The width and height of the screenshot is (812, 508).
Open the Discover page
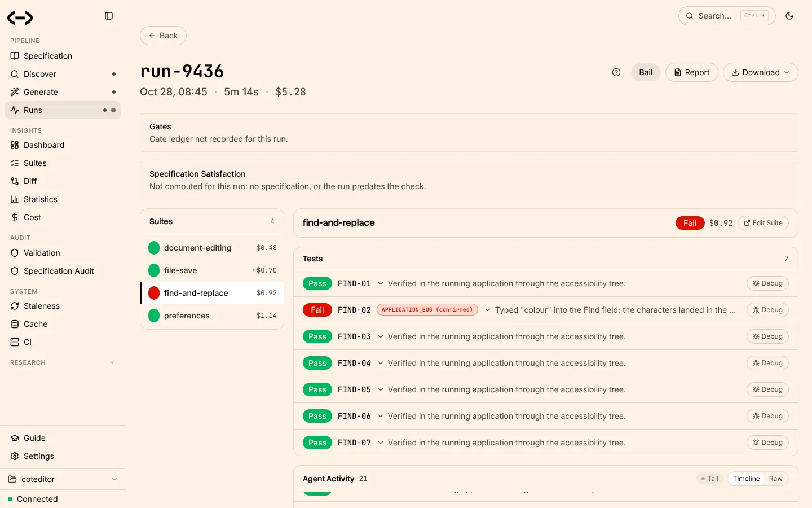click(x=63, y=74)
